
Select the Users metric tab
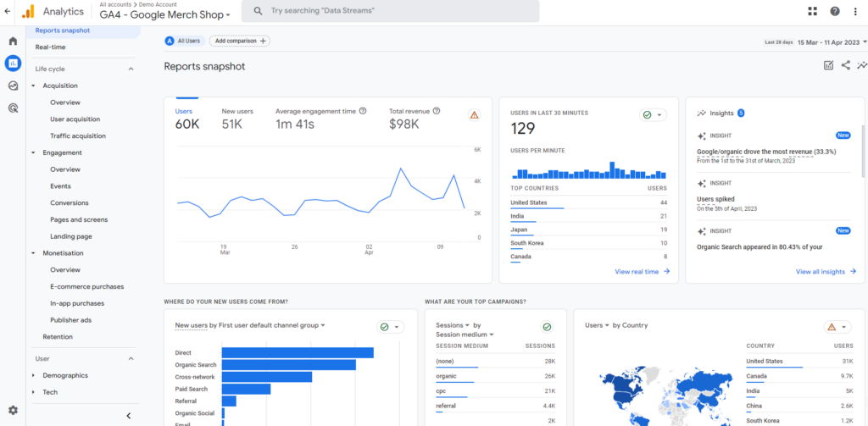[187, 119]
